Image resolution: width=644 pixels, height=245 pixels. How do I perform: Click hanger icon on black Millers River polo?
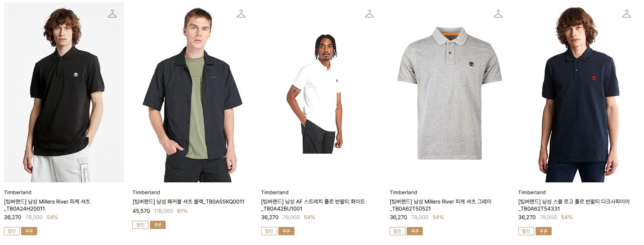(112, 14)
